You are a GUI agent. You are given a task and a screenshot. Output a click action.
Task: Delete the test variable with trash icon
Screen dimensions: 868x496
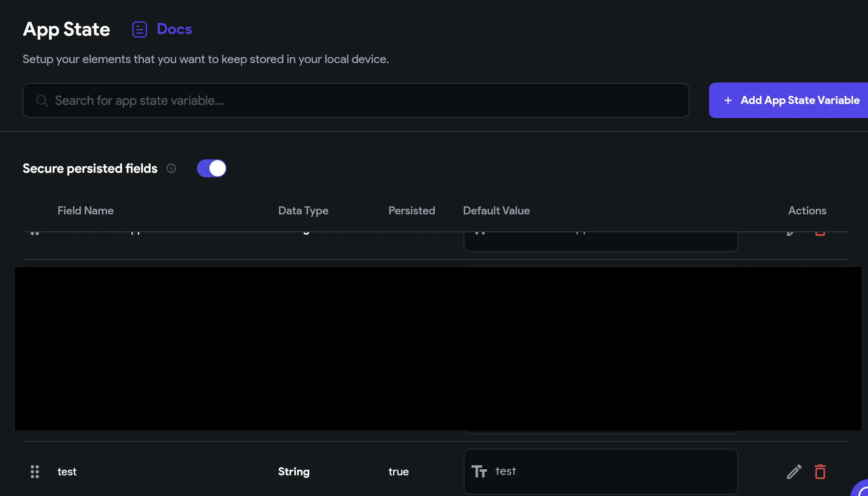click(x=820, y=472)
